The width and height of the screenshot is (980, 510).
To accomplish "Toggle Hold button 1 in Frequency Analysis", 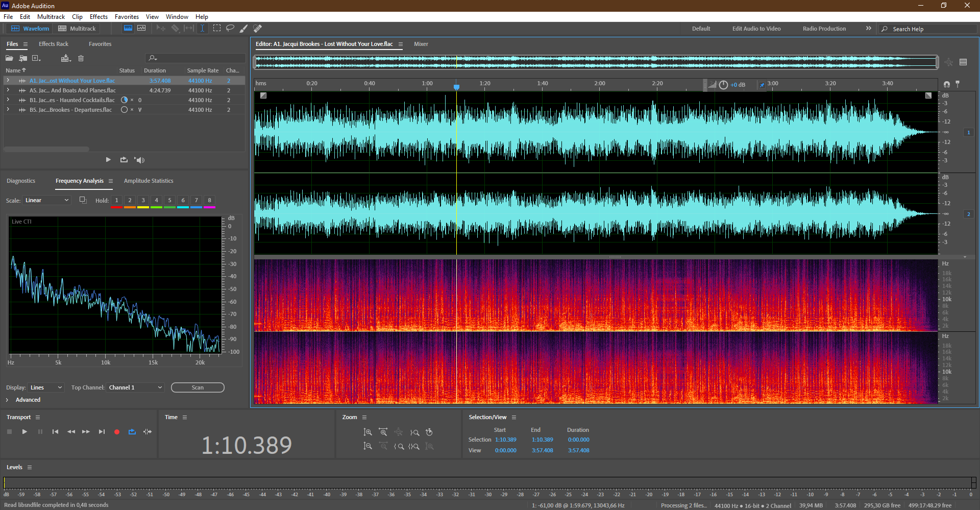I will tap(117, 200).
